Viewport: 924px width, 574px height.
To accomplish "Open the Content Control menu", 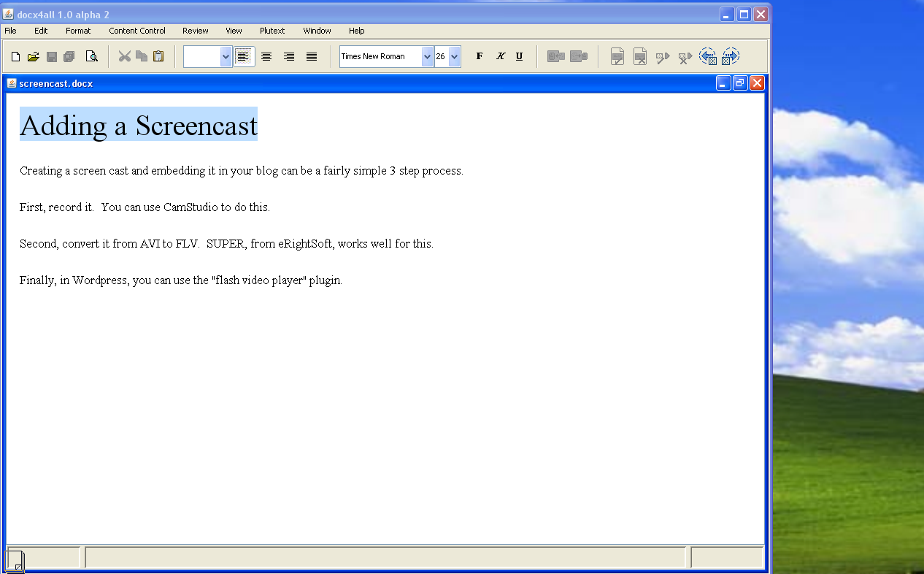I will [x=137, y=31].
